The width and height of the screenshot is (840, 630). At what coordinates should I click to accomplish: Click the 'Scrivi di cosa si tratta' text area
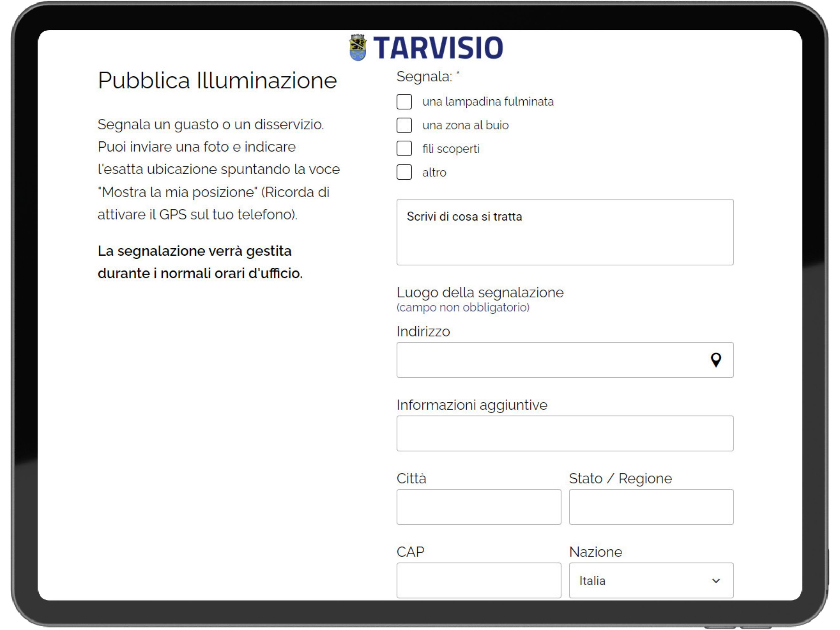[x=565, y=232]
